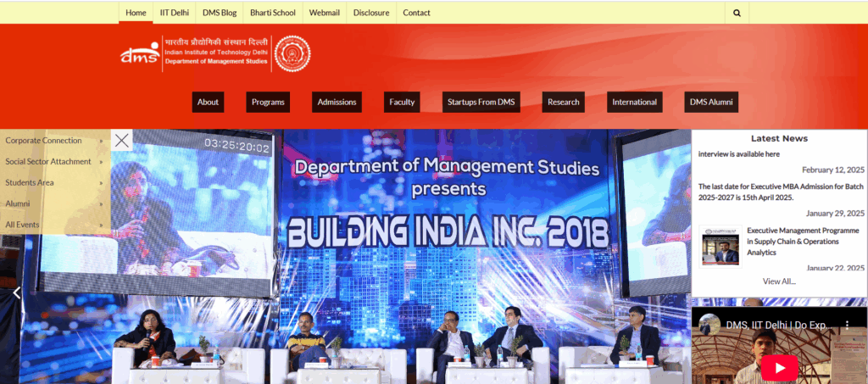Click the YouTube channel avatar icon
The height and width of the screenshot is (384, 868).
coord(709,324)
